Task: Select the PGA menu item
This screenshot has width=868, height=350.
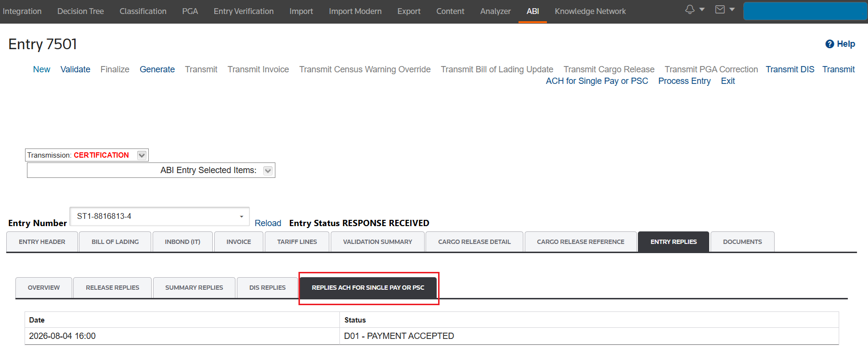Action: 190,11
